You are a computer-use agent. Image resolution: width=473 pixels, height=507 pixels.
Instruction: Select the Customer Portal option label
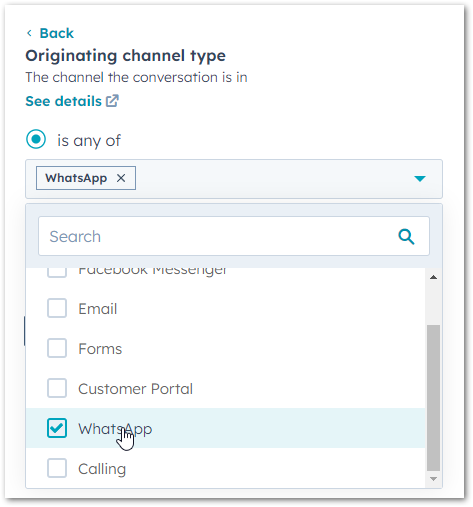(135, 389)
